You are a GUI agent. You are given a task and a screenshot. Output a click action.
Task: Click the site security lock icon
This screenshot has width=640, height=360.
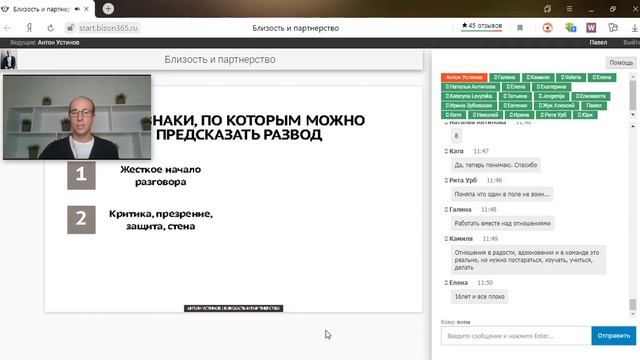71,28
